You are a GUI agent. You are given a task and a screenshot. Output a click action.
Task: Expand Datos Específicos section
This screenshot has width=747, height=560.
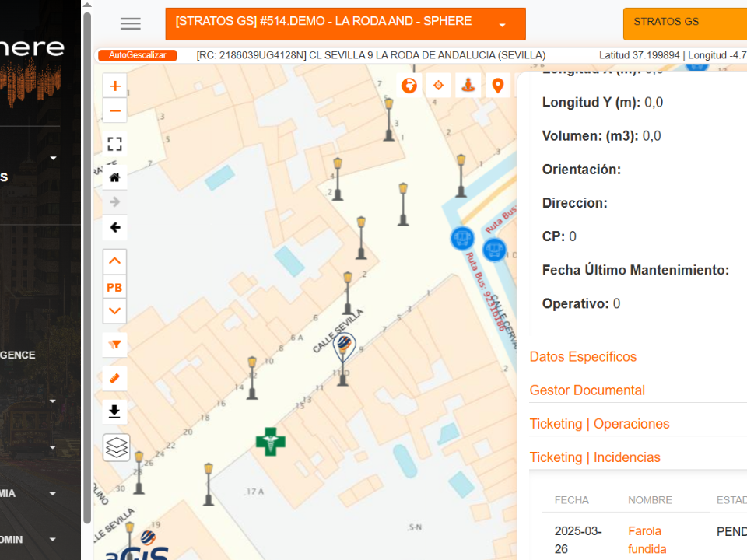coord(583,357)
